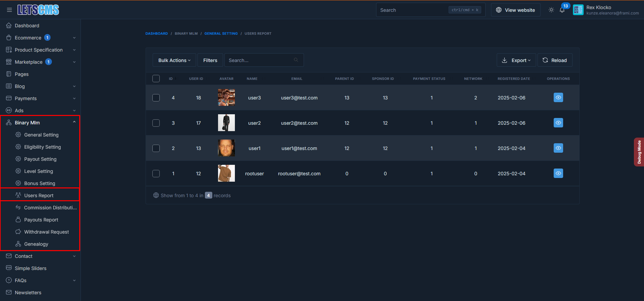Open Genealogy in the sidebar
Screen dimensions: 644x301
36,244
